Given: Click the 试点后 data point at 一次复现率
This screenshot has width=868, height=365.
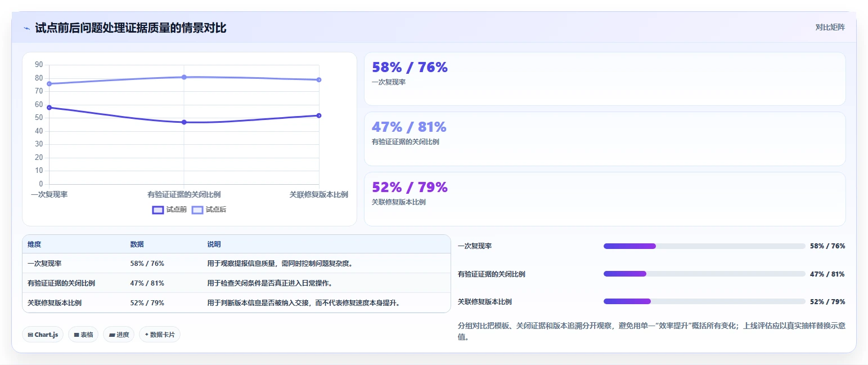Looking at the screenshot, I should tap(50, 83).
